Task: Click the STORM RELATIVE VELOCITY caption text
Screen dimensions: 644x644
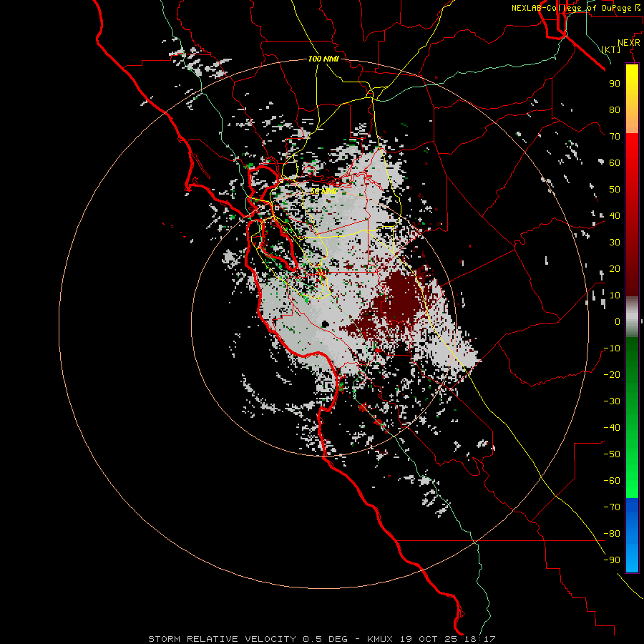Action: (223, 639)
